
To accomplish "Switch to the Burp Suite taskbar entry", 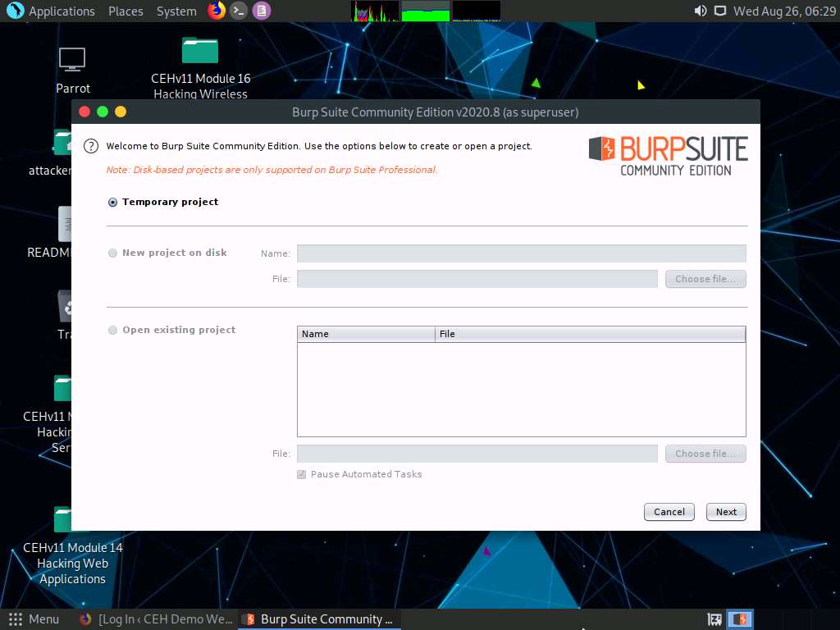I will click(319, 619).
